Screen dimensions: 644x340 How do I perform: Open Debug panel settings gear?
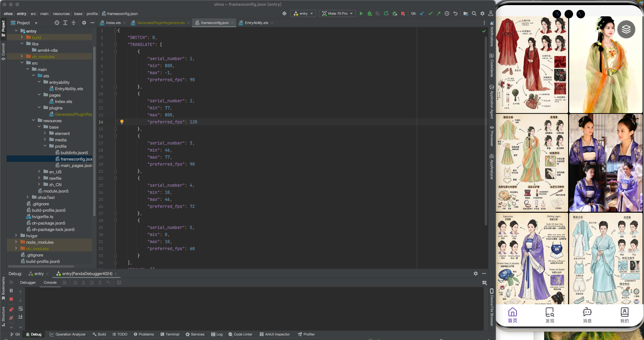[476, 273]
